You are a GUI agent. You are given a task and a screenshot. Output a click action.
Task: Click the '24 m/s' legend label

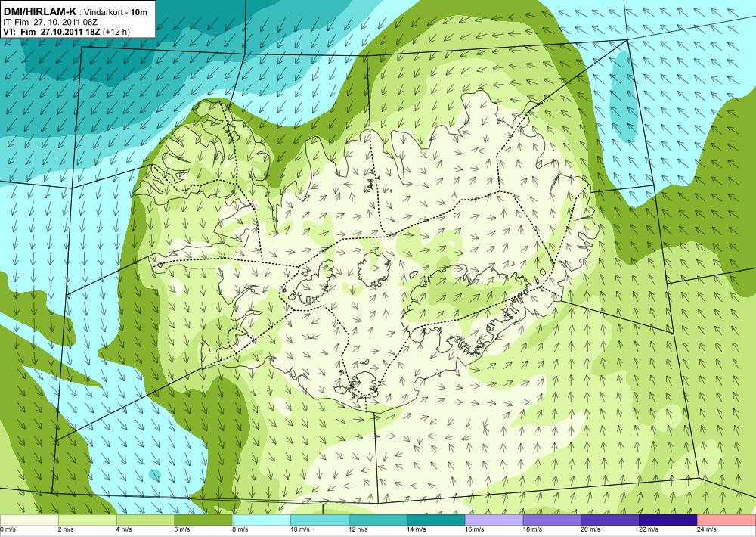click(706, 529)
